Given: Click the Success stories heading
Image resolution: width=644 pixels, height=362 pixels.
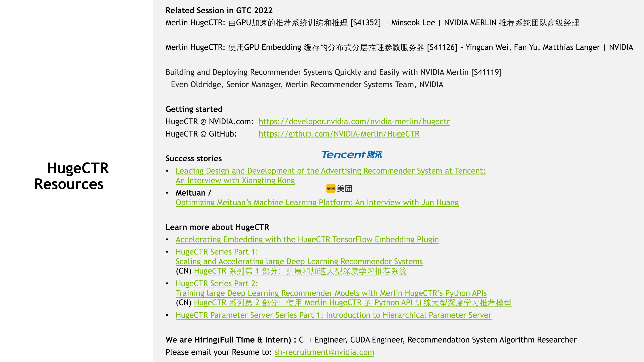Looking at the screenshot, I should [193, 159].
